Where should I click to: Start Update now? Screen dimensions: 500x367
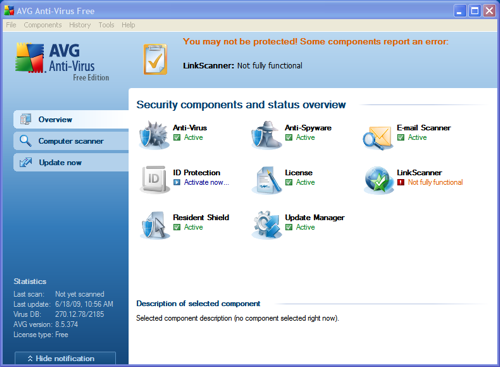point(71,162)
